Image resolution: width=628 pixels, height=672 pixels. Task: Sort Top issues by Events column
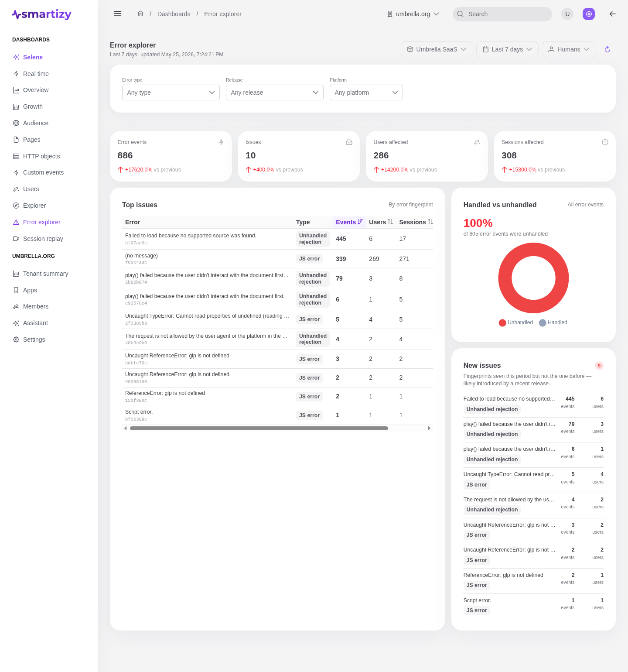click(x=349, y=222)
